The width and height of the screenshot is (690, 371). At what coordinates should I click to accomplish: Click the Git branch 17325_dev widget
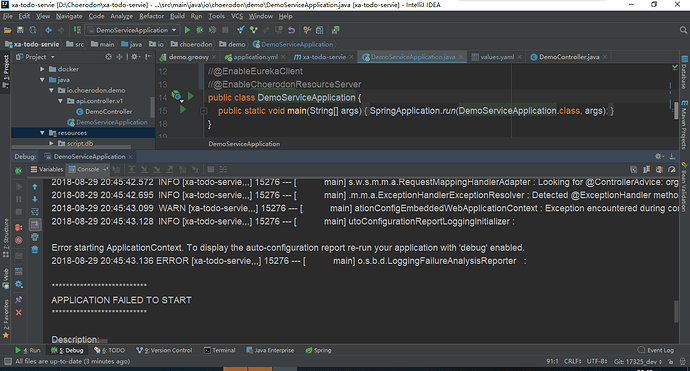tap(638, 361)
